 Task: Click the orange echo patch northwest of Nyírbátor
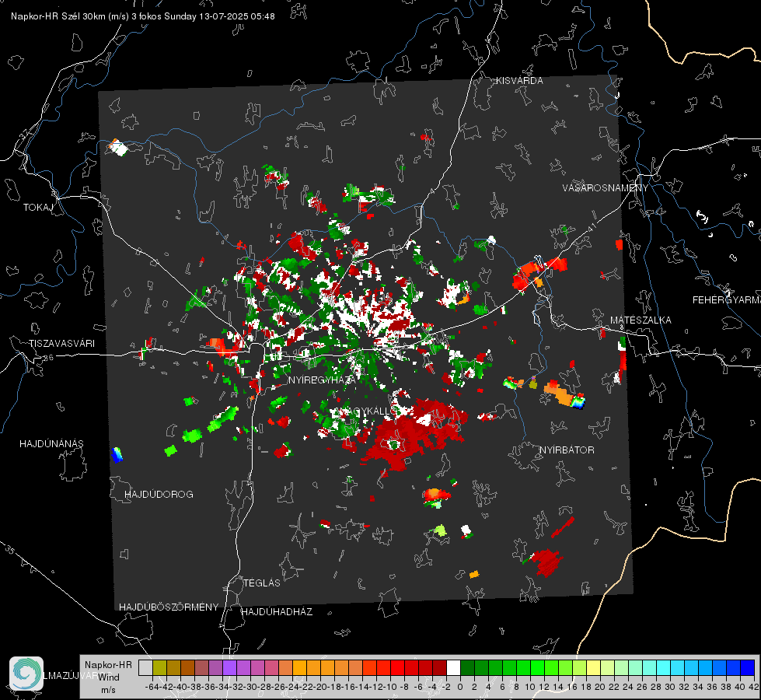coord(559,394)
